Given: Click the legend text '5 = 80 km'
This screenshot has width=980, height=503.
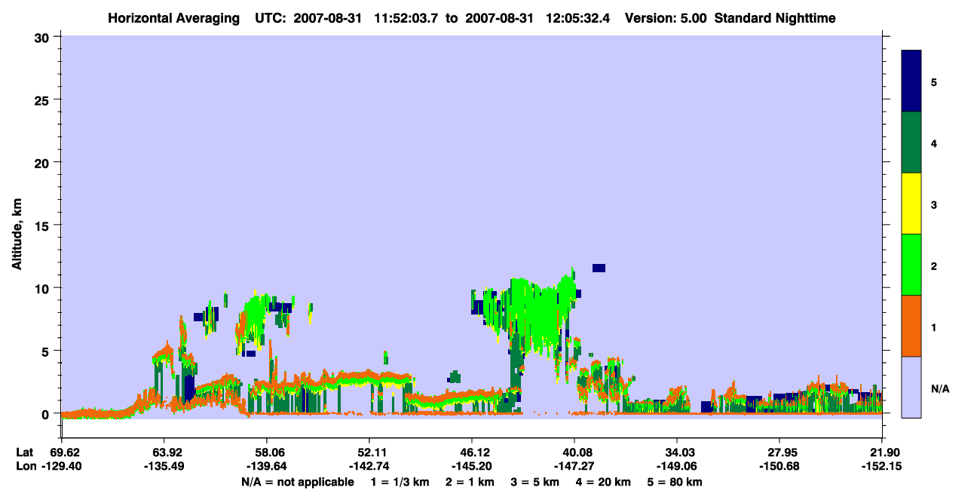Looking at the screenshot, I should coord(675,482).
